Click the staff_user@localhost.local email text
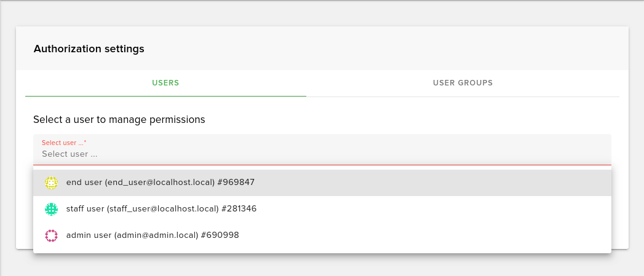Viewport: 644px width, 276px height. (163, 209)
